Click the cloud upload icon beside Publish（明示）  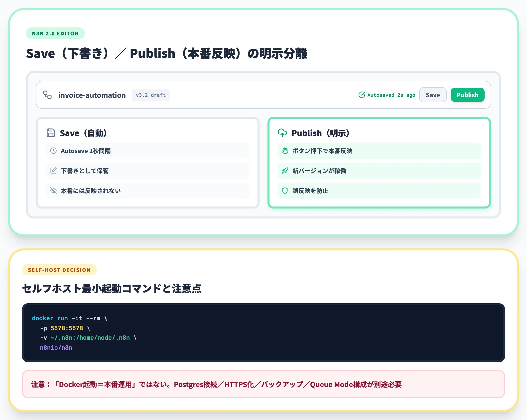point(282,133)
